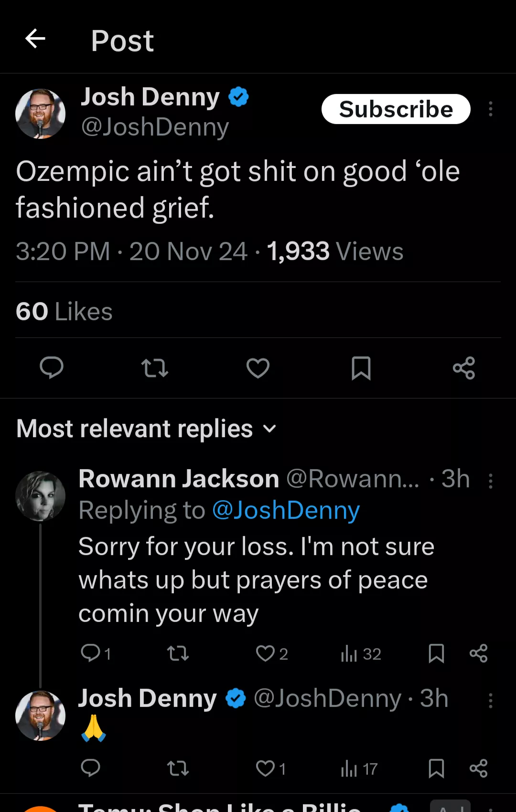The height and width of the screenshot is (812, 516).
Task: Open Rowann Jackson's profile picture
Action: tap(41, 496)
